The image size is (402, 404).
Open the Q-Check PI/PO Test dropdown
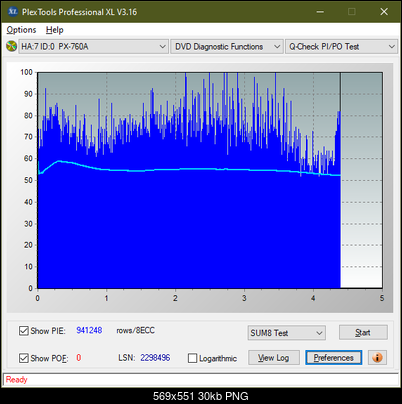pos(341,47)
